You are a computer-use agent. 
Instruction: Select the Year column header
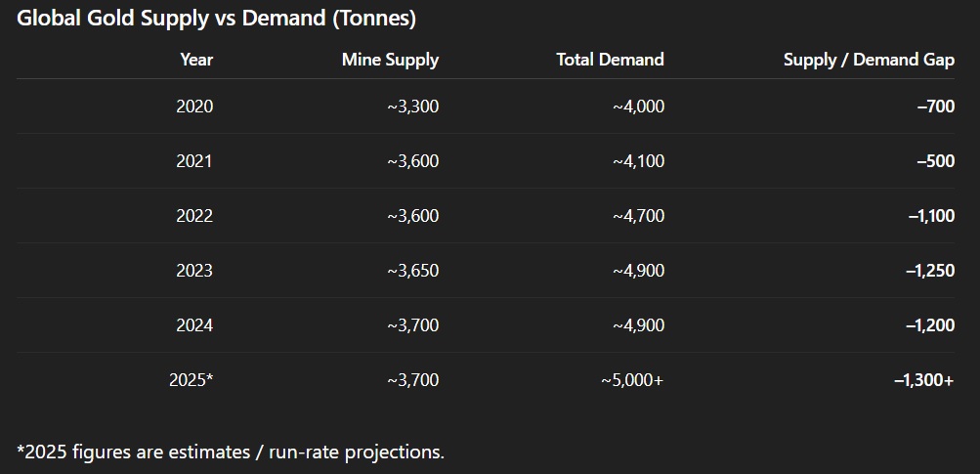coord(196,60)
